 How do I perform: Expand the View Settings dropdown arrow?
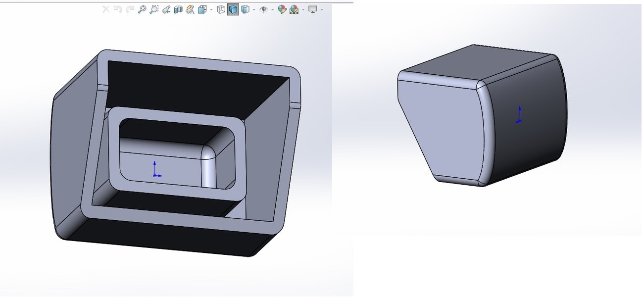pos(322,9)
